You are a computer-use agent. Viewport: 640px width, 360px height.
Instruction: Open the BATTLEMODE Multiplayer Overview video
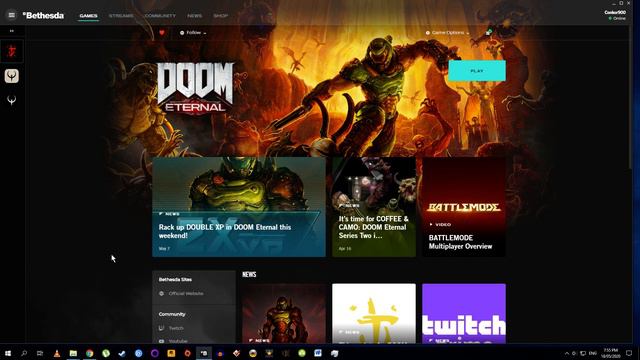[x=464, y=207]
